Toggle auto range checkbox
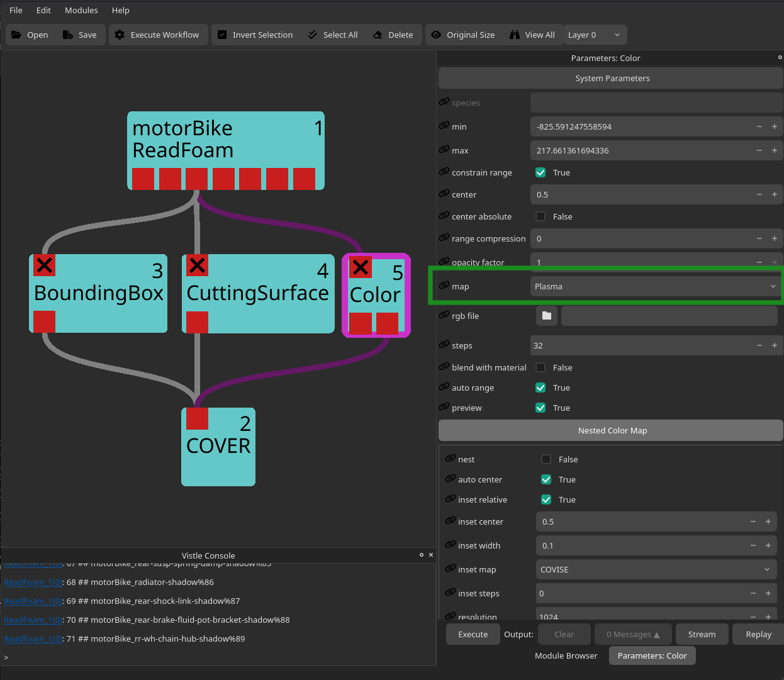The width and height of the screenshot is (784, 680). [x=540, y=387]
